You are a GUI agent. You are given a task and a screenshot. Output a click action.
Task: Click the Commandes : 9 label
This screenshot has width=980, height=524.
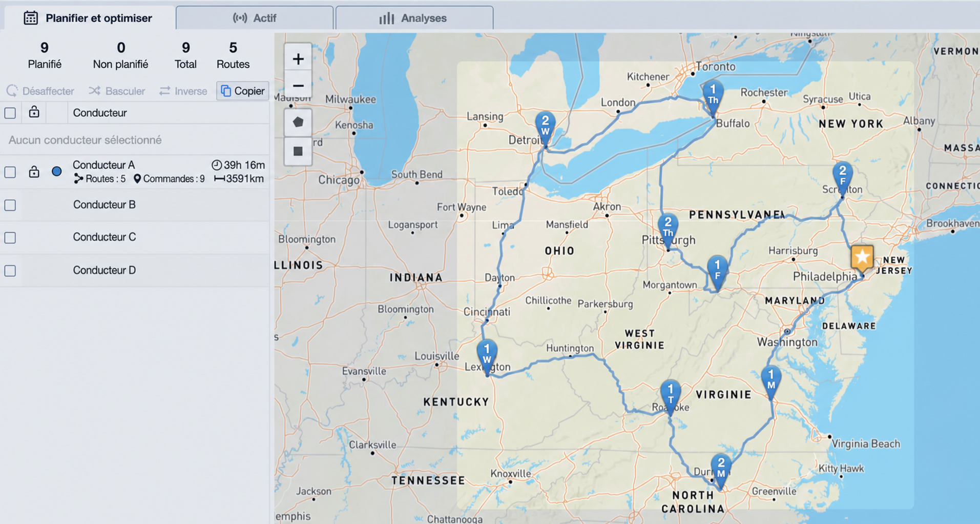[x=169, y=178]
